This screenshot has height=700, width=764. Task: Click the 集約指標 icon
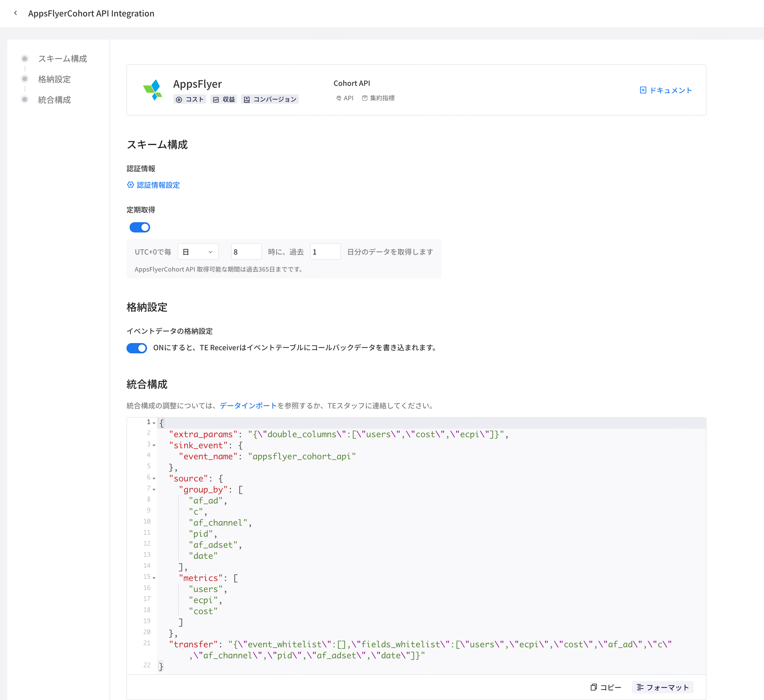pos(365,98)
